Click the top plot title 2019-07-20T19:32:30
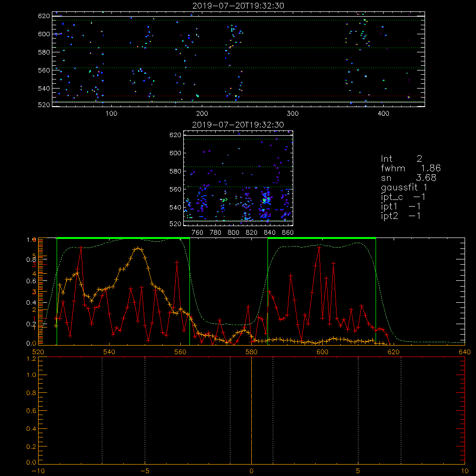This screenshot has height=476, width=476. click(x=238, y=6)
